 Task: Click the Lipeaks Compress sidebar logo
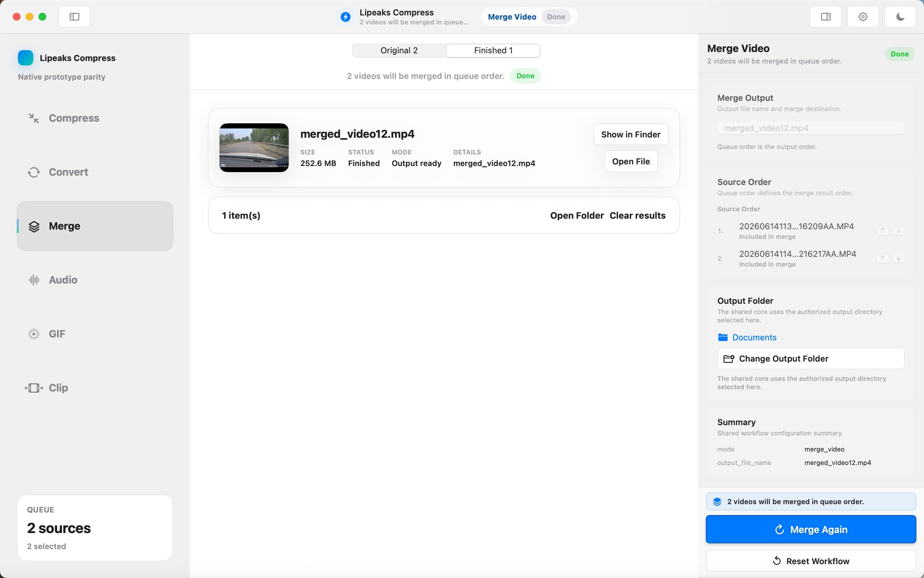click(26, 58)
